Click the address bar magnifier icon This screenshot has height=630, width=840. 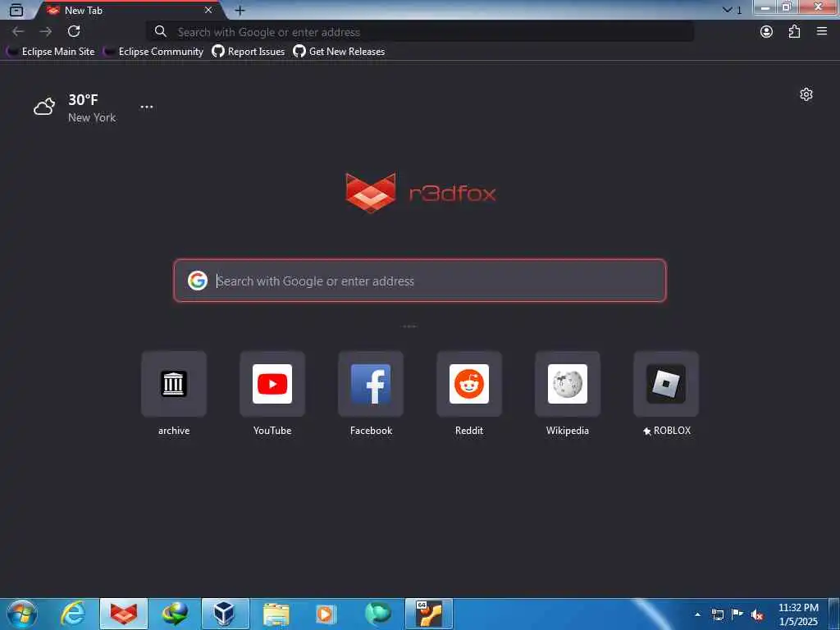point(160,32)
